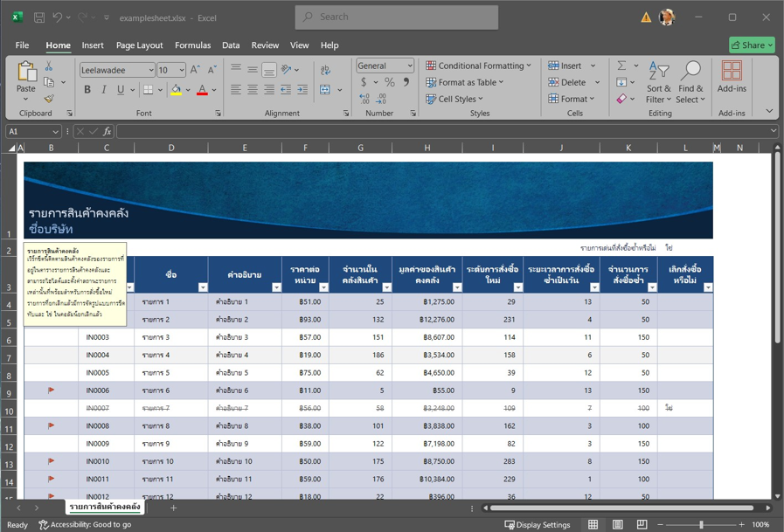Apply Percent Style number formatting
Viewport: 784px width, 532px height.
point(392,82)
